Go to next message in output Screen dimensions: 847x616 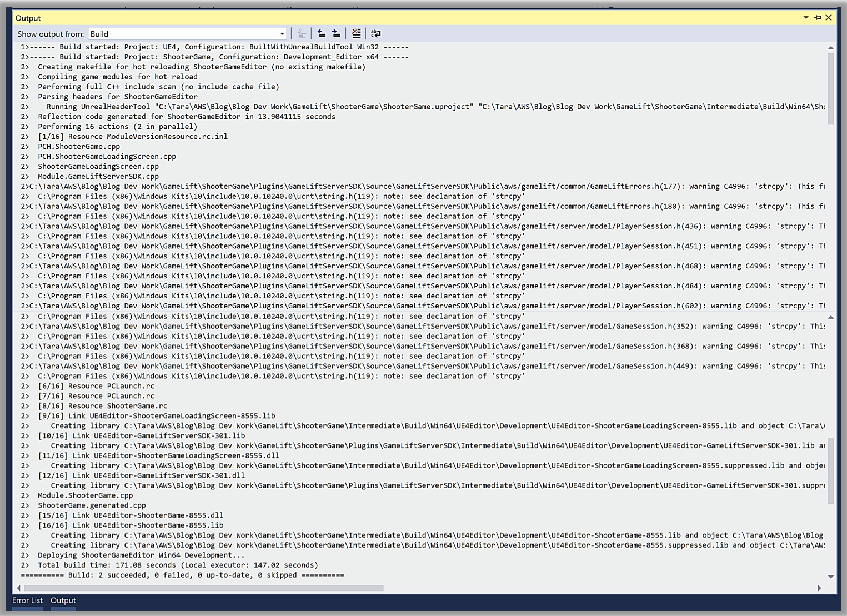[x=336, y=34]
